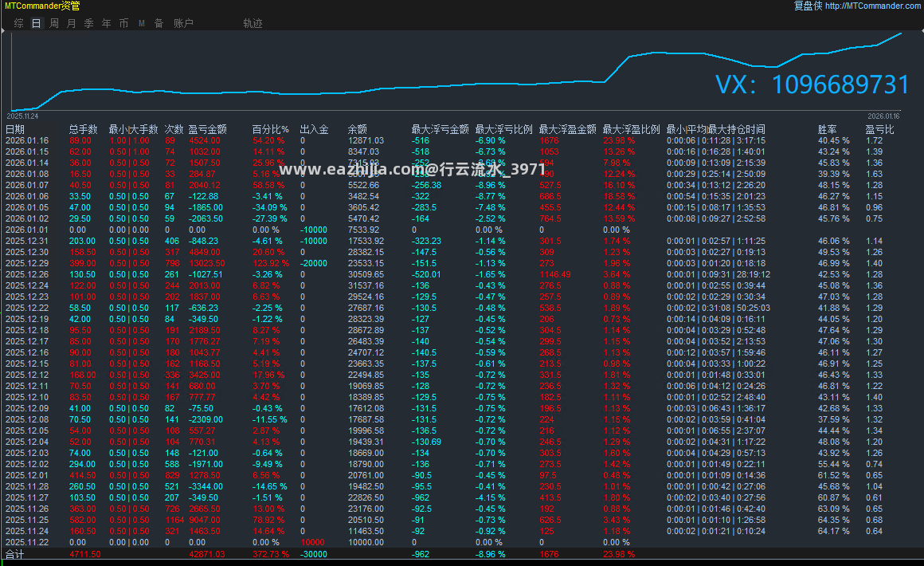
Task: Click balance 31537.16
Action: point(366,286)
